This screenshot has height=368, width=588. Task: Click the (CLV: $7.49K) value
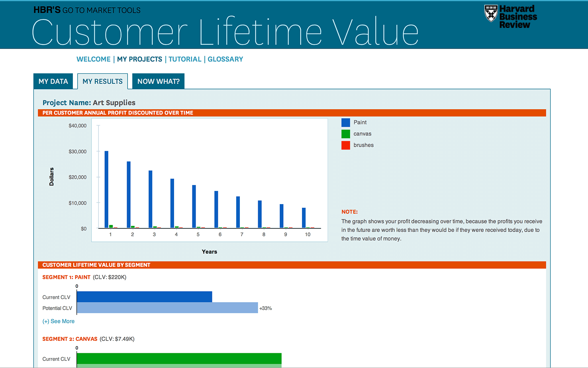[117, 339]
